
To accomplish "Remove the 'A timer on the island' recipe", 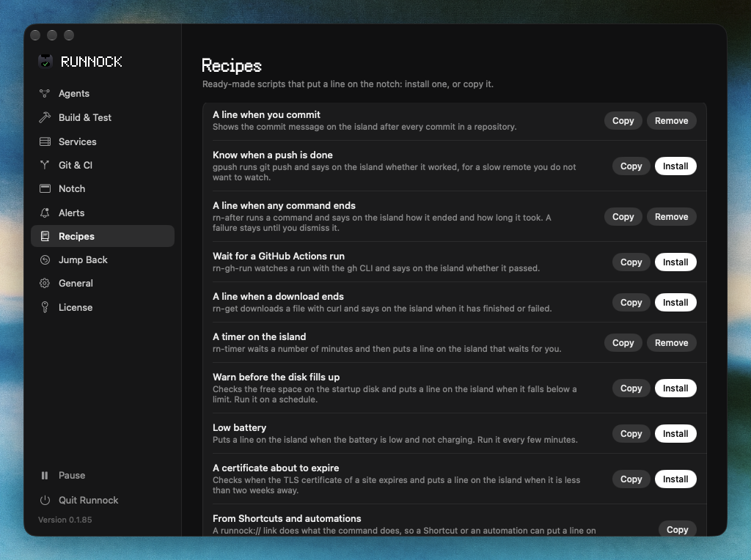I will tap(672, 343).
